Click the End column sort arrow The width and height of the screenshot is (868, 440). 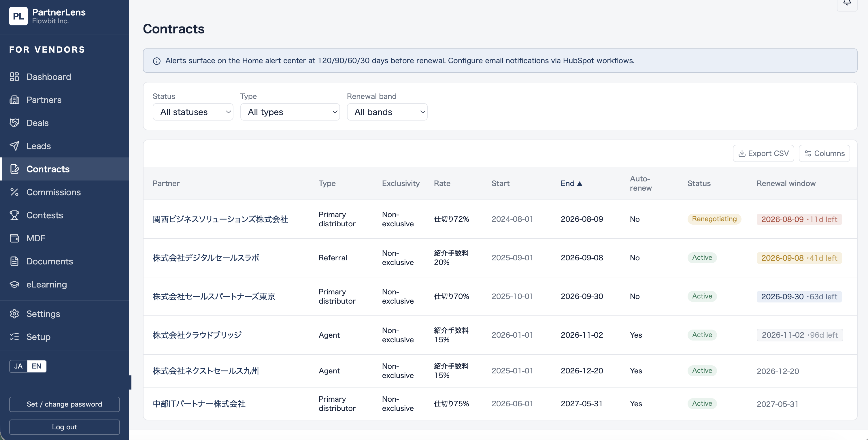[x=580, y=183]
